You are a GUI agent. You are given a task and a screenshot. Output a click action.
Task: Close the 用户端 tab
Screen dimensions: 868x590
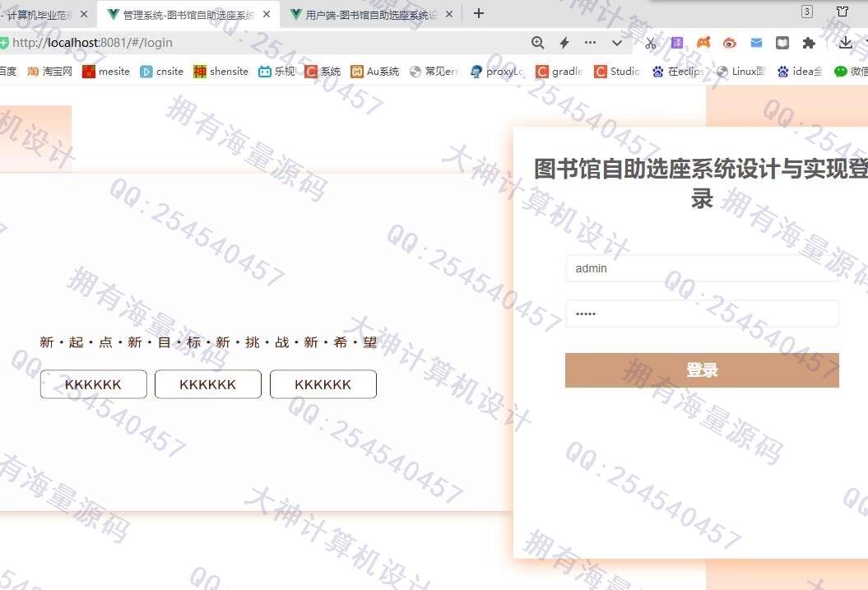pos(449,14)
